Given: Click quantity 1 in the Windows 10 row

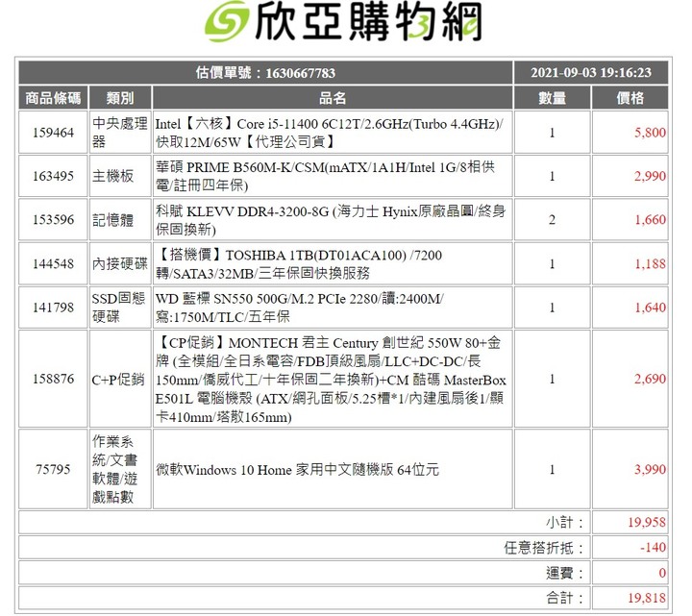Looking at the screenshot, I should point(552,469).
